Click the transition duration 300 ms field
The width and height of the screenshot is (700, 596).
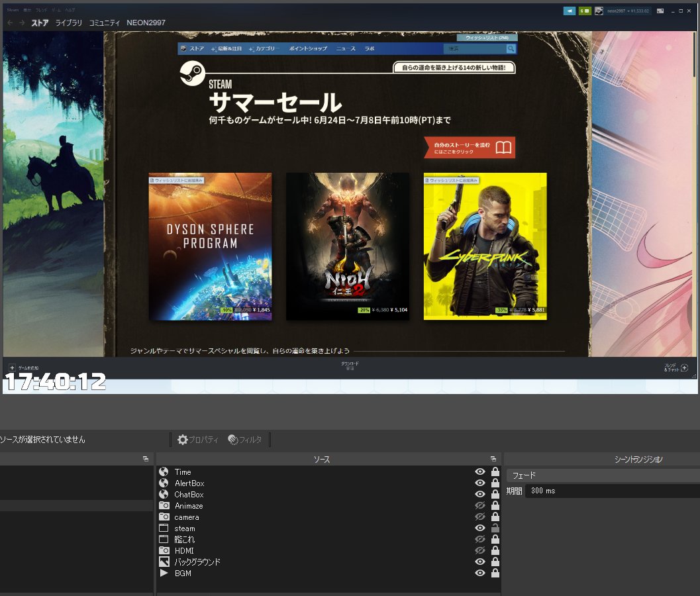(x=613, y=491)
